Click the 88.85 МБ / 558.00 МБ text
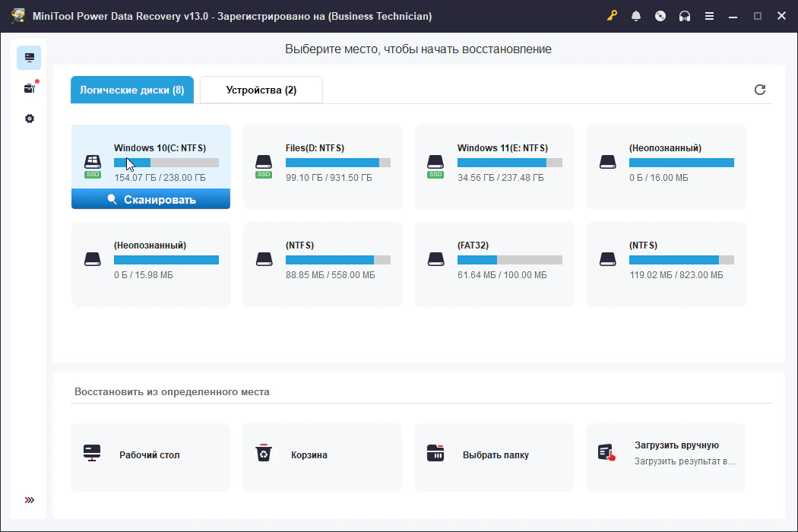 331,275
